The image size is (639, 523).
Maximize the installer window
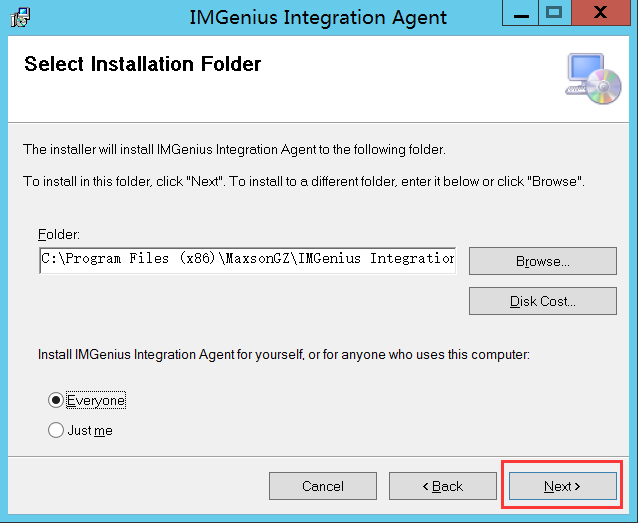point(554,14)
